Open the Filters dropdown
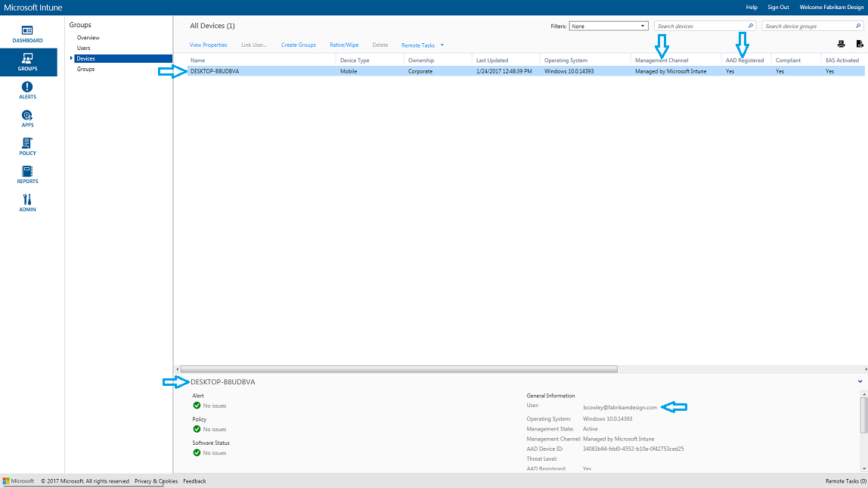Screen dimensions: 868x488 coord(609,26)
